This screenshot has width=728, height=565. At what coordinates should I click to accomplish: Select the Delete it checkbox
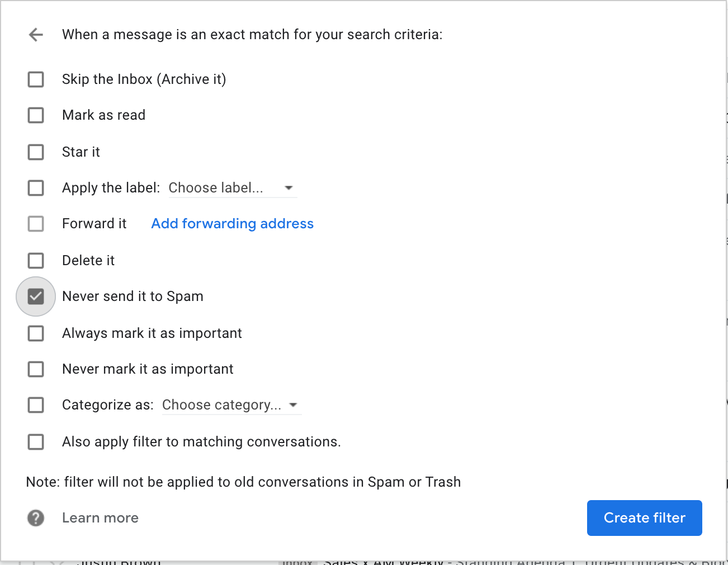(x=36, y=261)
